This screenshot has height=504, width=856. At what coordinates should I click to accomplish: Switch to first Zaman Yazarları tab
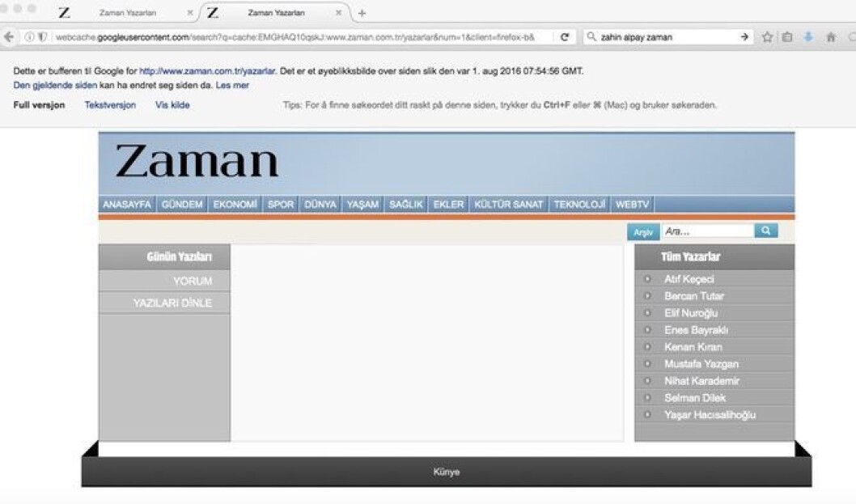tap(127, 13)
